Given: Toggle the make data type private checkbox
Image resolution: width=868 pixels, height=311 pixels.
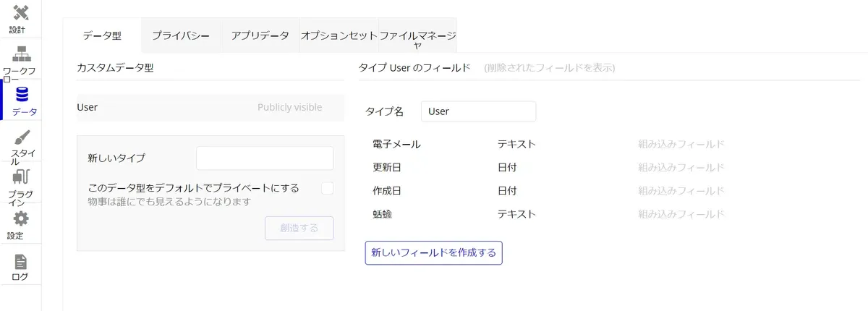Looking at the screenshot, I should pyautogui.click(x=328, y=188).
